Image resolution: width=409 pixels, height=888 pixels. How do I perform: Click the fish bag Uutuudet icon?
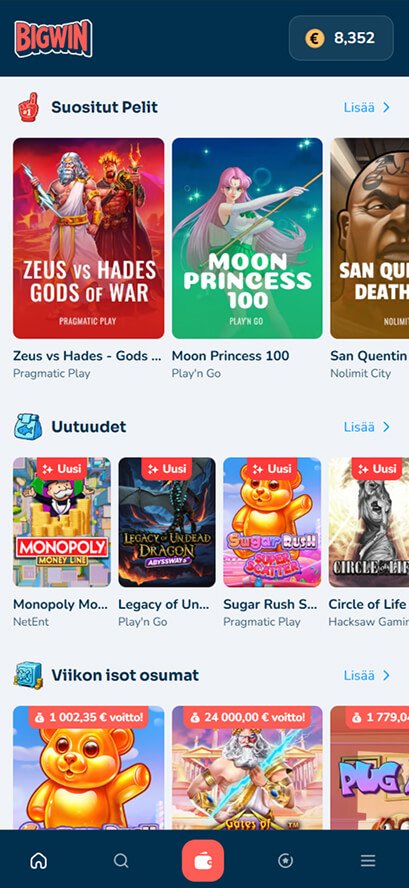coord(28,426)
